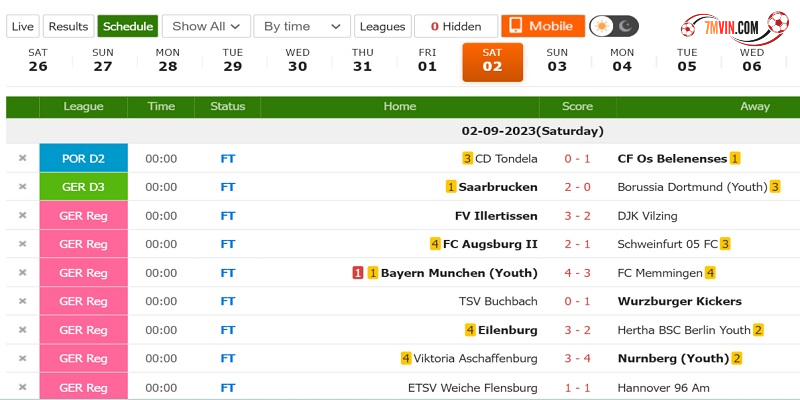The image size is (800, 400).
Task: Click the X icon next to Eilenburg row
Action: point(22,330)
